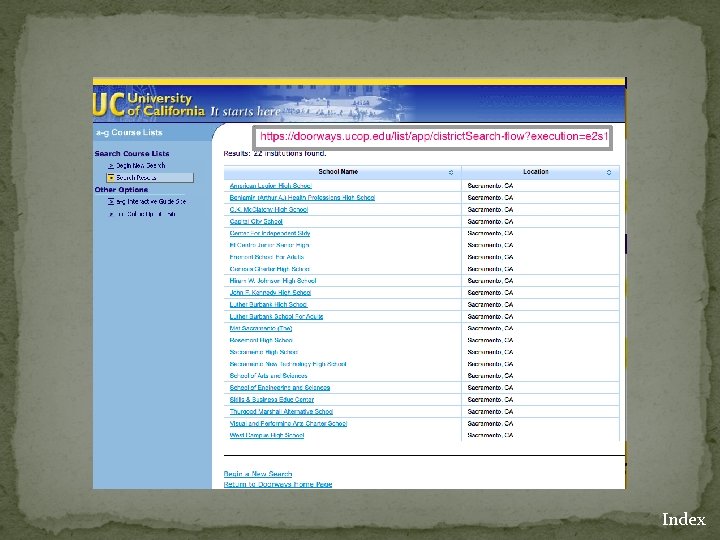Open the last Other Options sidebar entry

pyautogui.click(x=145, y=214)
